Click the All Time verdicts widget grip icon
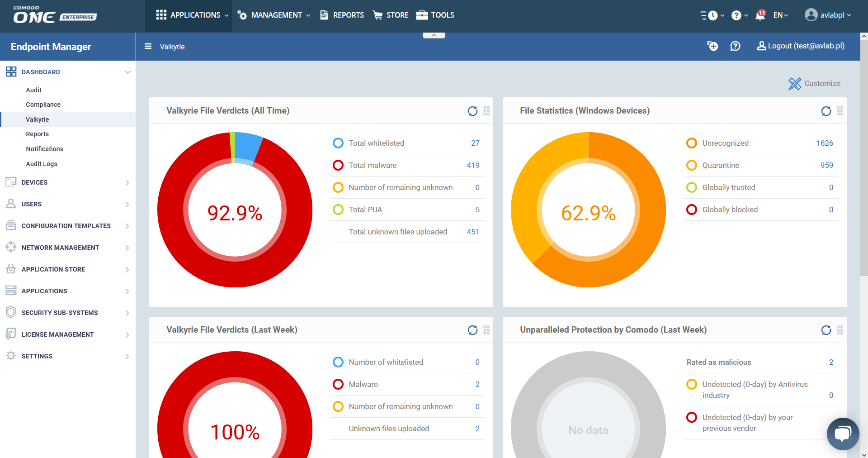The height and width of the screenshot is (458, 868). click(x=486, y=111)
